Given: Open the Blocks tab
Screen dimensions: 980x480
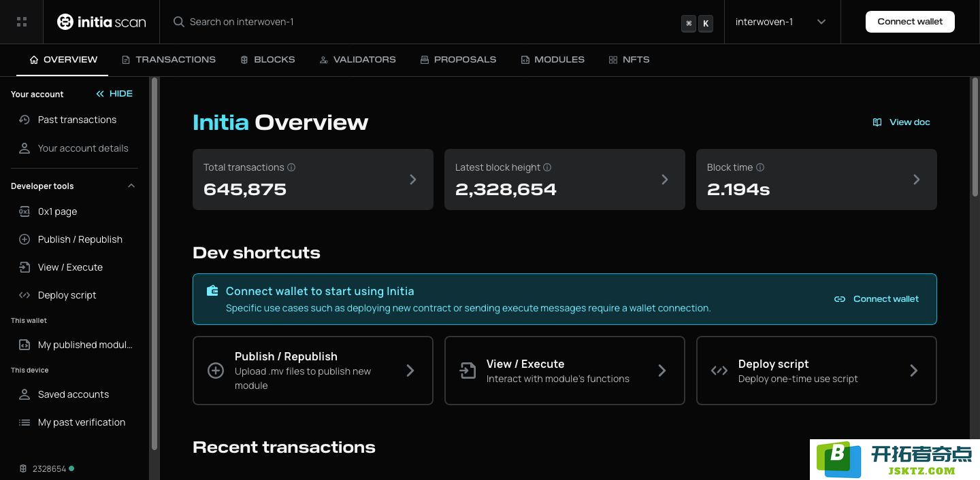Looking at the screenshot, I should (x=267, y=60).
